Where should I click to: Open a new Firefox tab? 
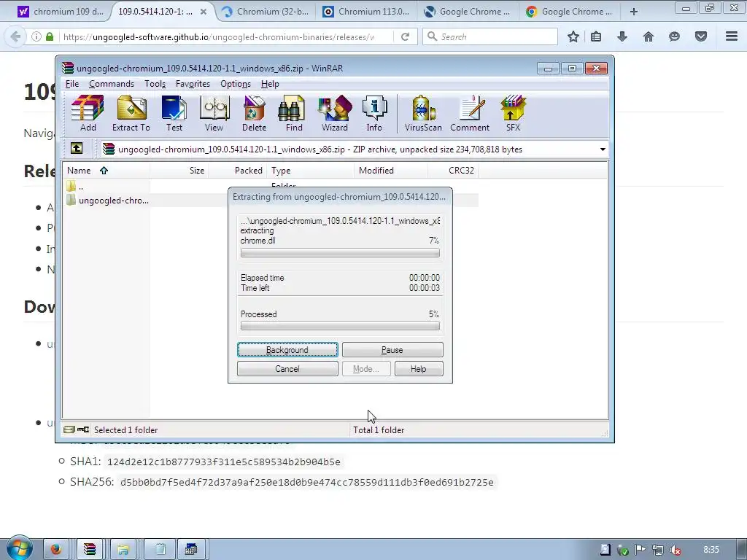634,12
